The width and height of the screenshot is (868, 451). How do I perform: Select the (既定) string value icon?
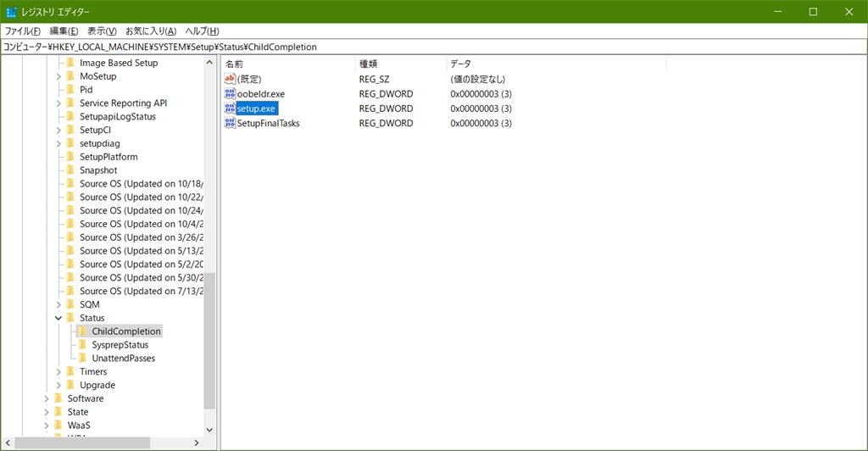(230, 79)
